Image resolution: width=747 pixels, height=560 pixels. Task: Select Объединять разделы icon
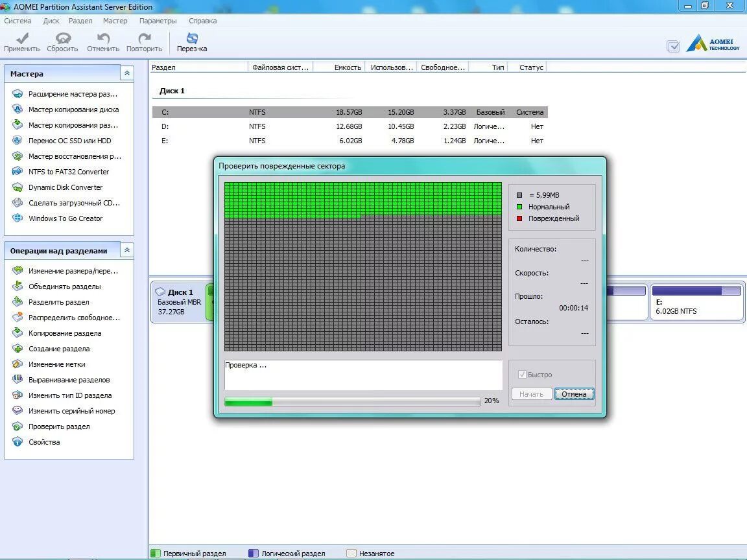pyautogui.click(x=18, y=286)
